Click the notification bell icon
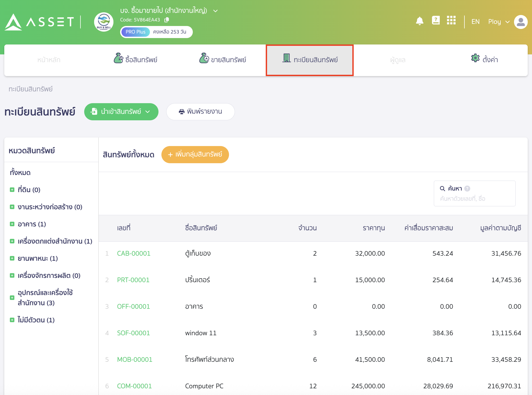Screen dimensions: 532x395 [x=420, y=21]
